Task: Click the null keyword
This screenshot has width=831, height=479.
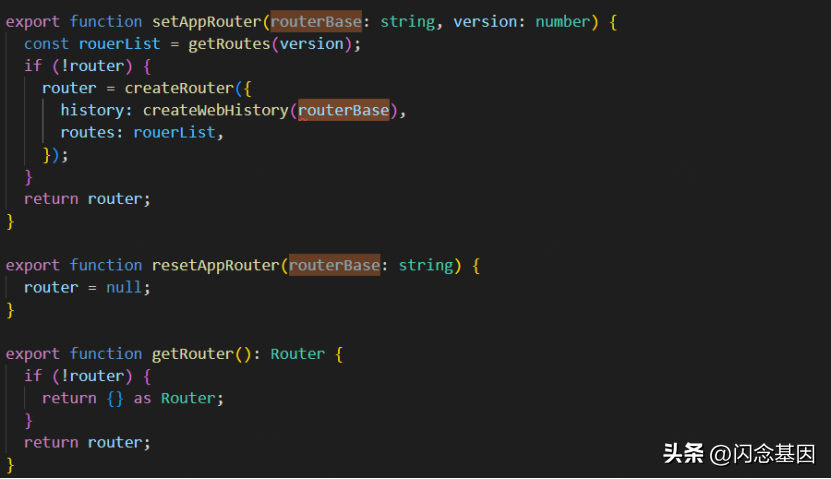Action: coord(125,287)
